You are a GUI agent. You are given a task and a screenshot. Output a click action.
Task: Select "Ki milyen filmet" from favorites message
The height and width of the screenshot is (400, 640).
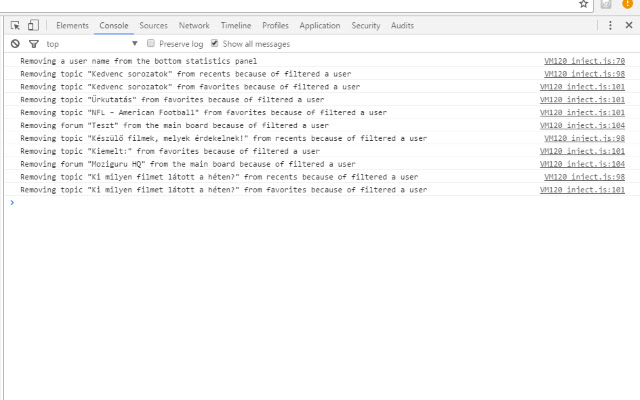point(224,190)
